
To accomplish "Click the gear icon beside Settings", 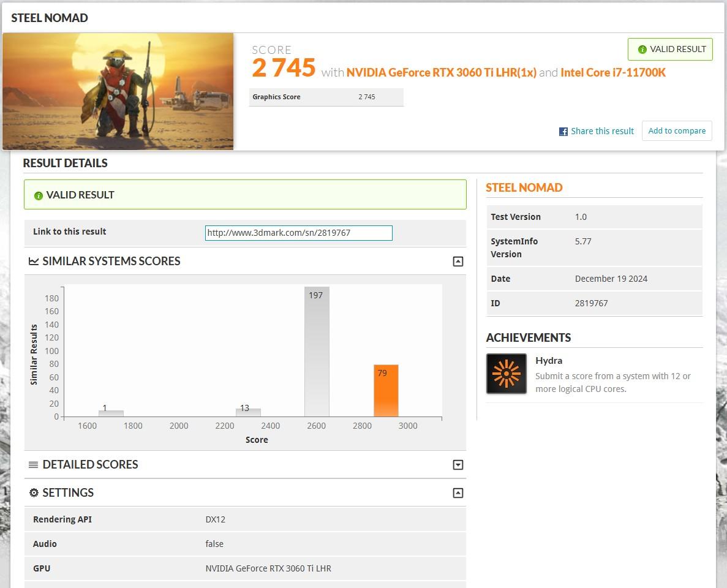I will pyautogui.click(x=34, y=492).
